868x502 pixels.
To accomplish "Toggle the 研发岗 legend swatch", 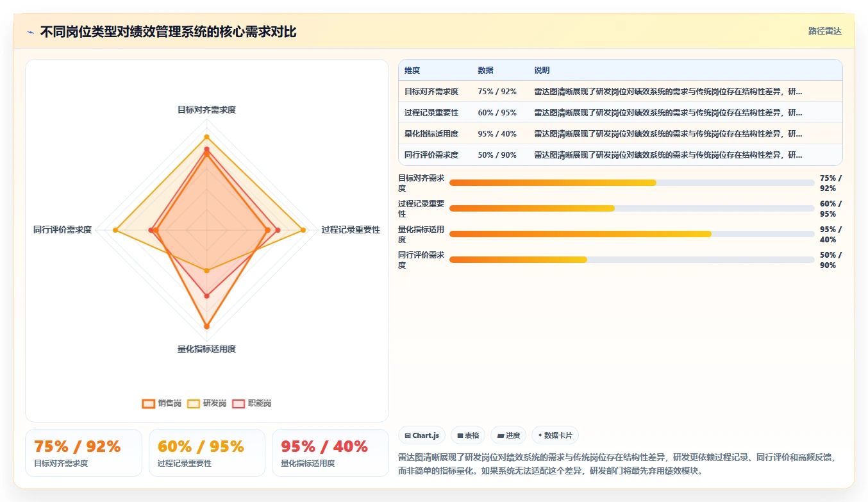I will pos(194,403).
